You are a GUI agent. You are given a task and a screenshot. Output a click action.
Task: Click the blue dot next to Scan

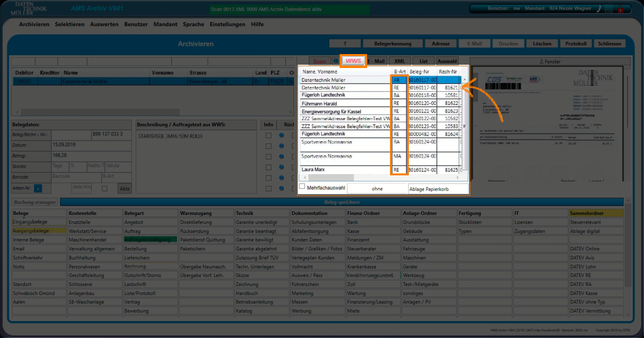point(336,61)
